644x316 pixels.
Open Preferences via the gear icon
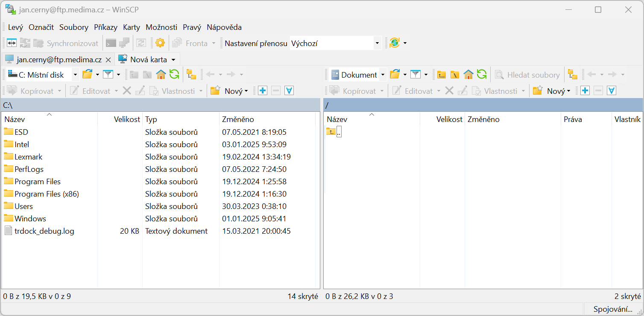[160, 43]
